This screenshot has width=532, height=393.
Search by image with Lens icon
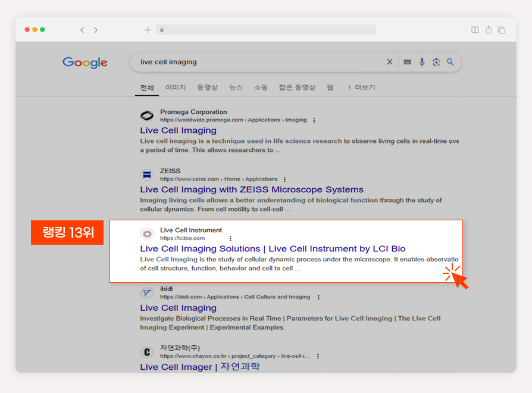[436, 62]
